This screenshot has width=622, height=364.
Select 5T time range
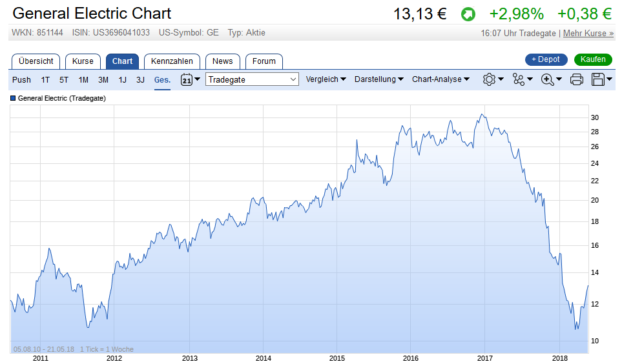64,79
